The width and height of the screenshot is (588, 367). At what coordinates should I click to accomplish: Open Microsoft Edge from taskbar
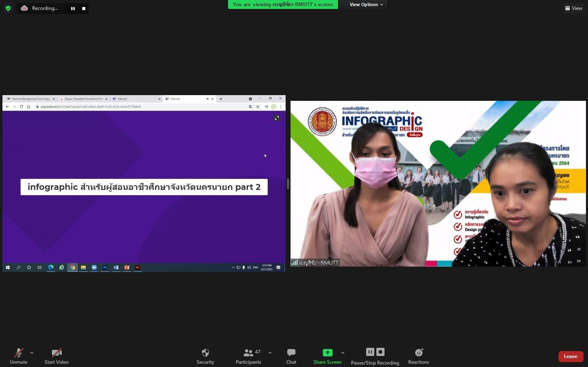(51, 267)
